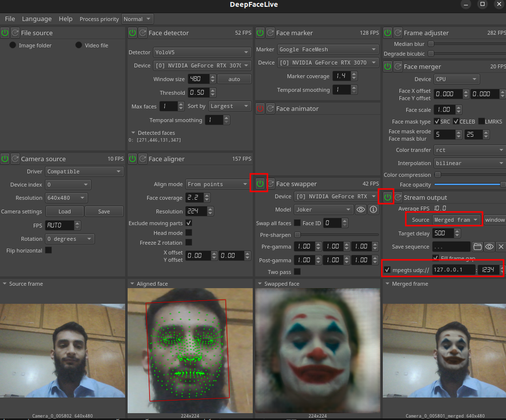The image size is (506, 420).
Task: Enable Flip horizontal checkbox
Action: (48, 250)
